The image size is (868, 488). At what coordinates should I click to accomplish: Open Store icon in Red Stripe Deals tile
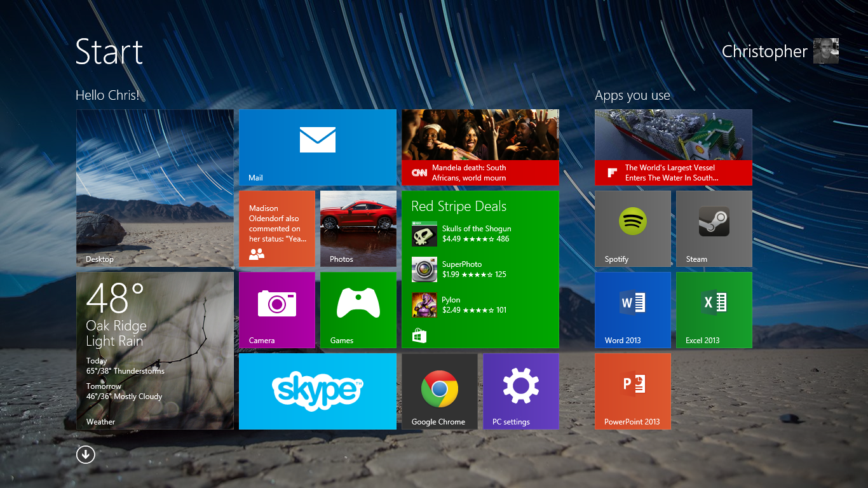tap(419, 335)
